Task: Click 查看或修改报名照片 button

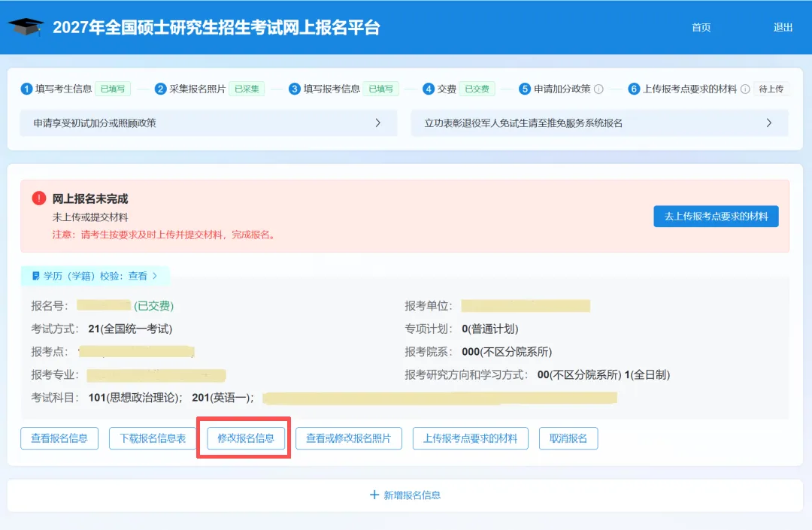Action: click(x=349, y=438)
